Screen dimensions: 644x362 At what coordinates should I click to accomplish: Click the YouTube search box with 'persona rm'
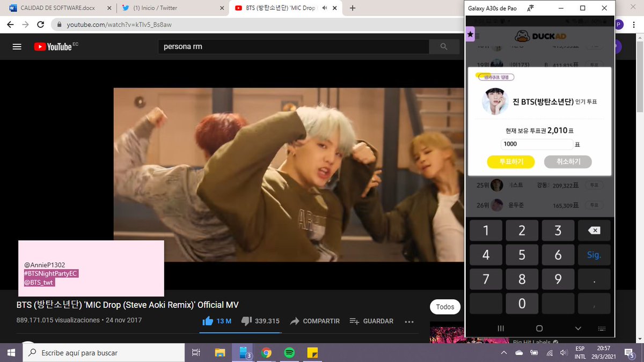[294, 47]
